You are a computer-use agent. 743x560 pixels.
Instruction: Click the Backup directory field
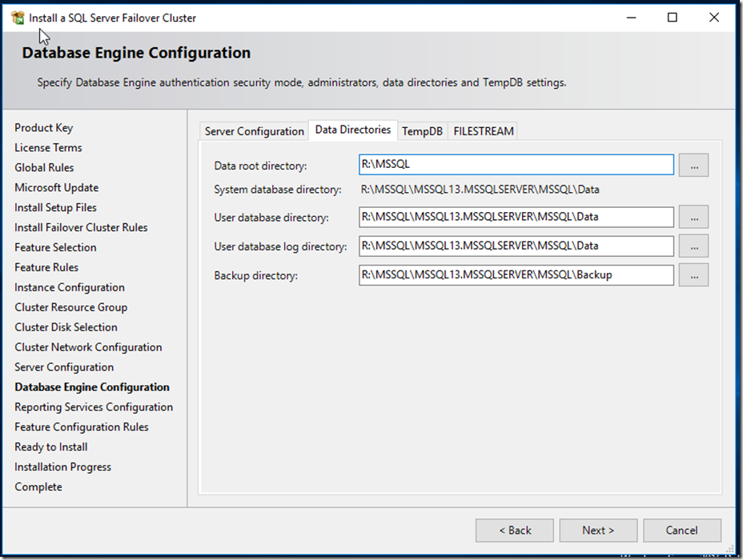[x=516, y=275]
